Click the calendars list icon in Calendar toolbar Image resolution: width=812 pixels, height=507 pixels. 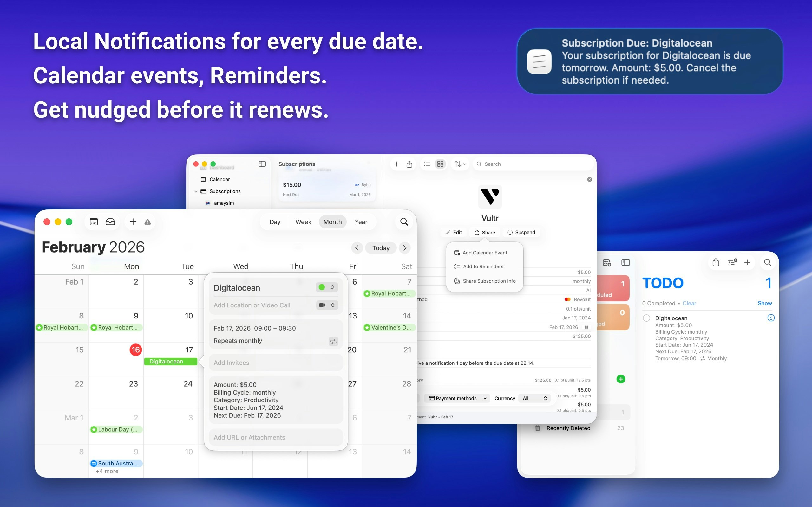(94, 221)
